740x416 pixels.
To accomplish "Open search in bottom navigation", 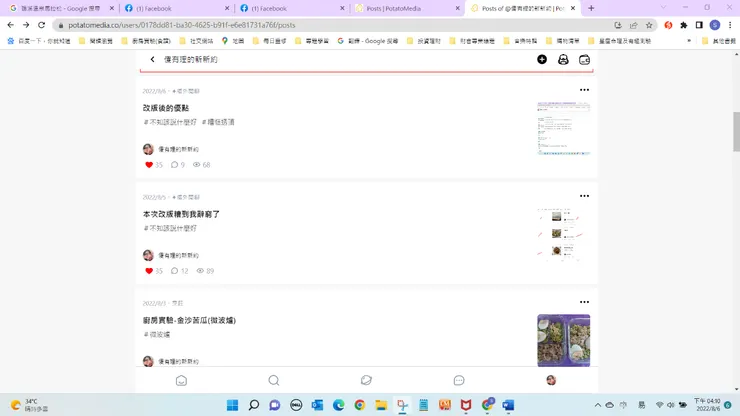I will pos(274,381).
